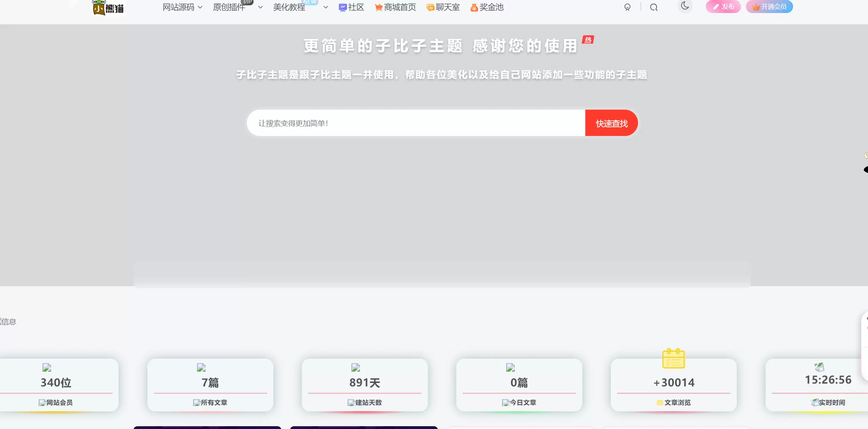
Task: Expand the 原创插件 dropdown chevron
Action: pyautogui.click(x=260, y=7)
